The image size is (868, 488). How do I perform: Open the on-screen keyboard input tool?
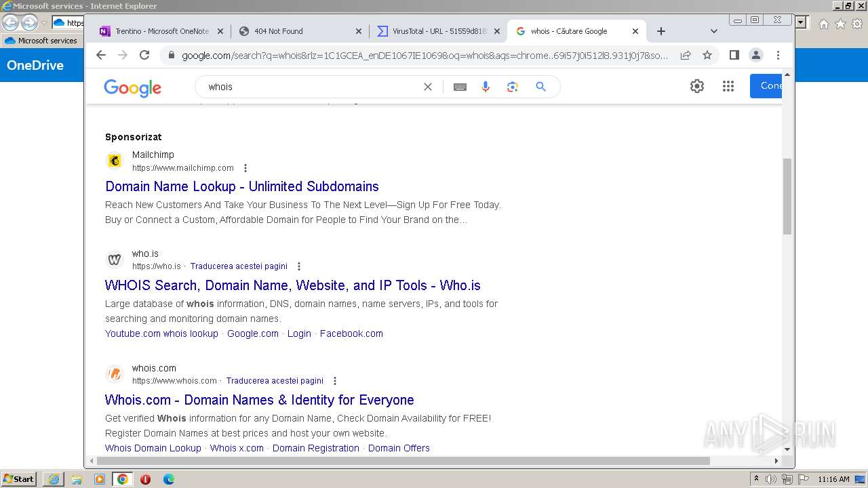(x=460, y=87)
